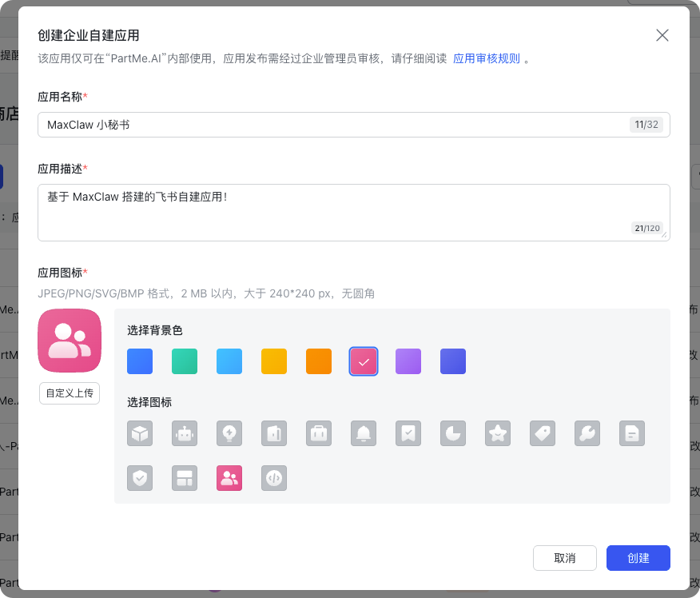Choose the lightbulb icon

(x=229, y=433)
